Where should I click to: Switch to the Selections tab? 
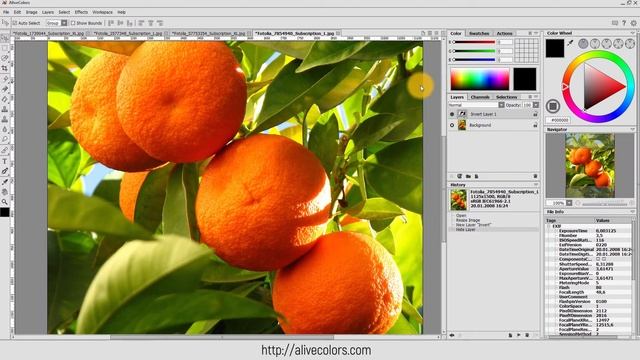point(507,97)
